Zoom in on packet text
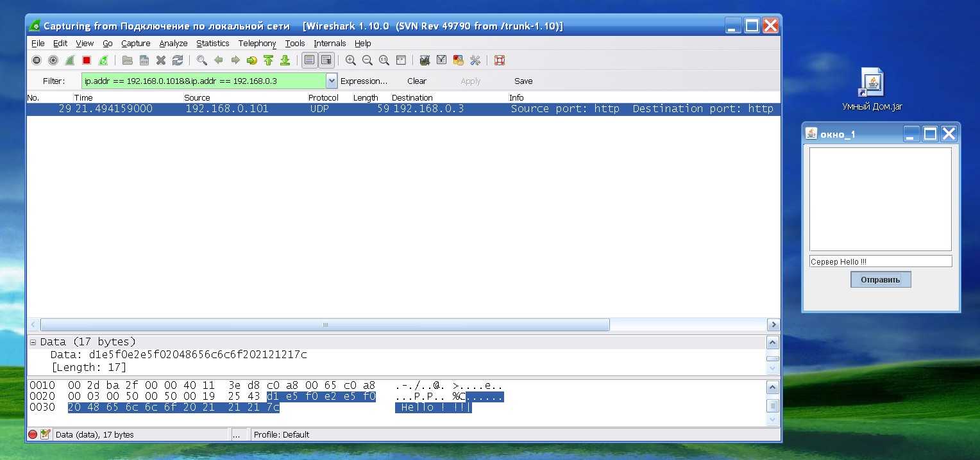Image resolution: width=980 pixels, height=460 pixels. coord(351,60)
